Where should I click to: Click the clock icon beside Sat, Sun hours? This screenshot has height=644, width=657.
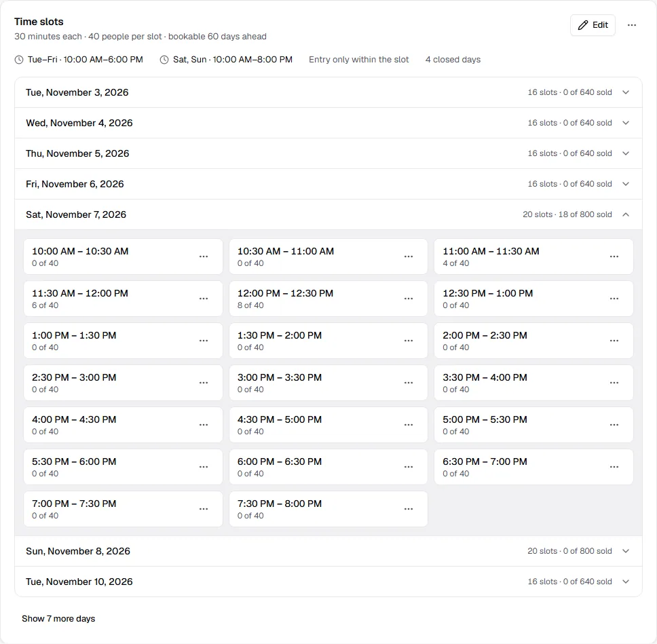tap(164, 60)
